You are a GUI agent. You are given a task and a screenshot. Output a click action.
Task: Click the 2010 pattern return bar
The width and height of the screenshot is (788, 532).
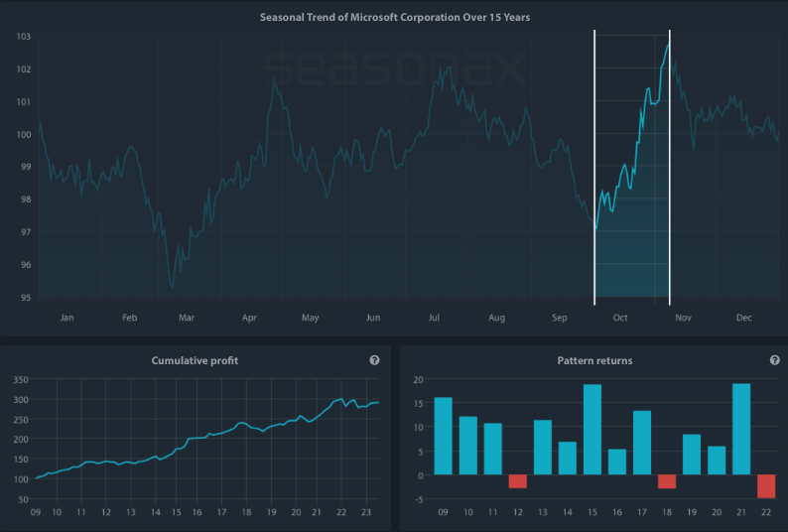pos(467,446)
